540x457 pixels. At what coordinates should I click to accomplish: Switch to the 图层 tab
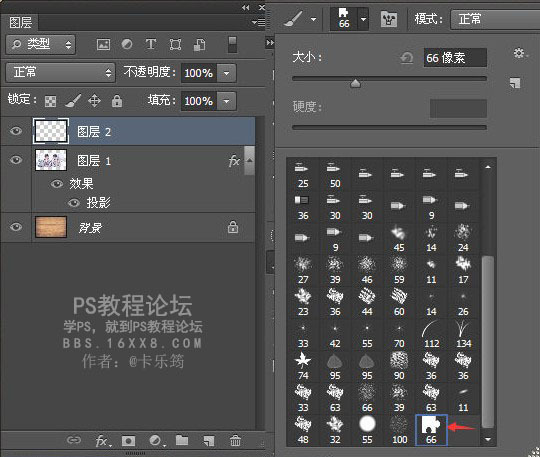[x=20, y=23]
